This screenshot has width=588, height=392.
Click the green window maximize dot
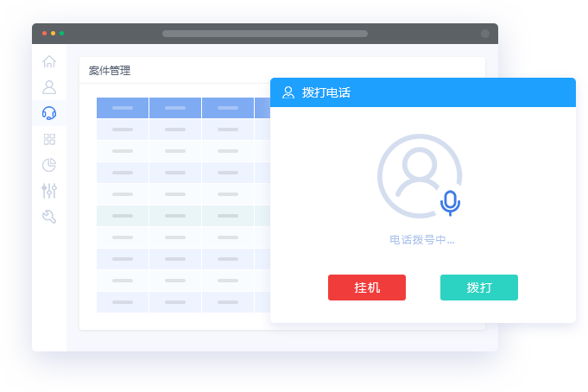coord(62,34)
